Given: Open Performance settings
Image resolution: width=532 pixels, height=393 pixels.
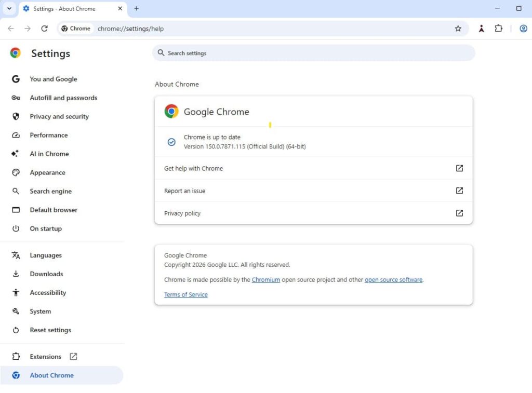Looking at the screenshot, I should [62, 135].
